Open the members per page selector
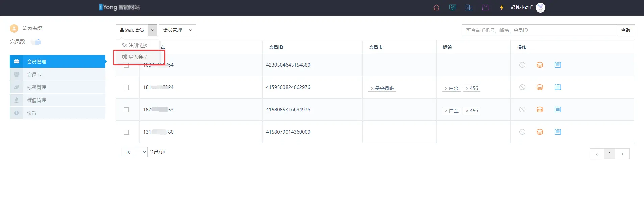The height and width of the screenshot is (200, 644). click(134, 152)
